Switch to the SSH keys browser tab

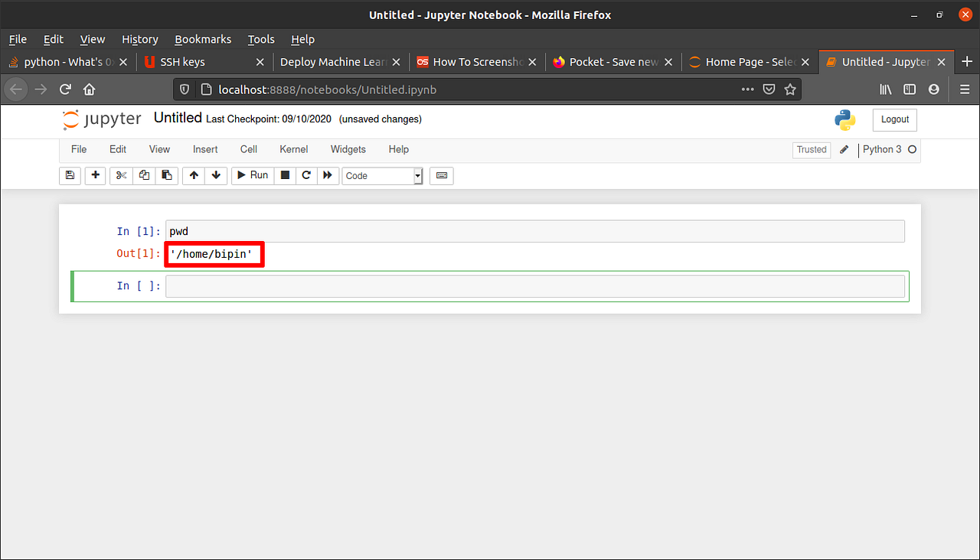click(x=184, y=62)
